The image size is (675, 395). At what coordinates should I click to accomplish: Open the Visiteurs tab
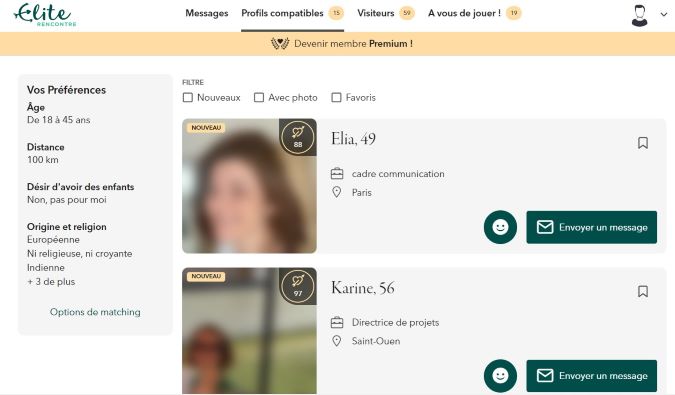(x=375, y=13)
